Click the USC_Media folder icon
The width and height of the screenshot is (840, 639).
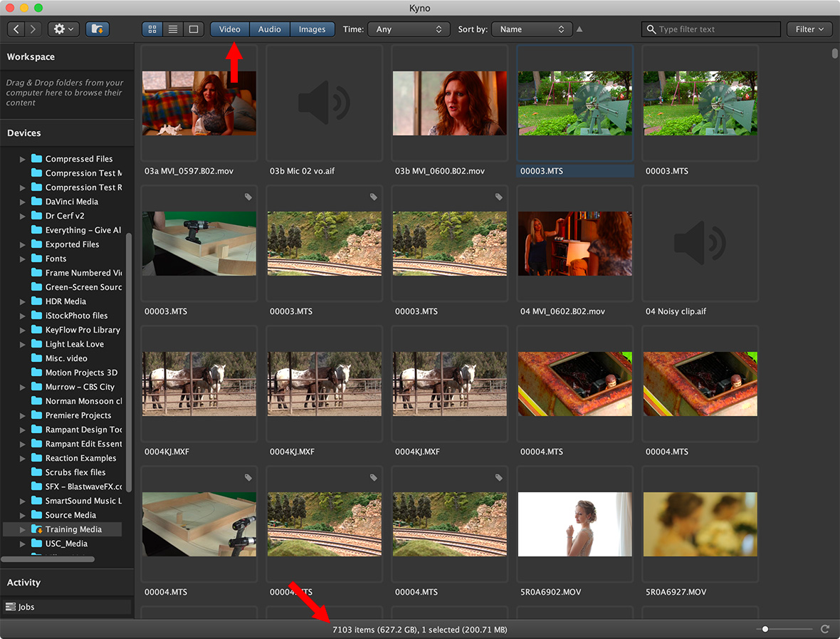coord(36,543)
